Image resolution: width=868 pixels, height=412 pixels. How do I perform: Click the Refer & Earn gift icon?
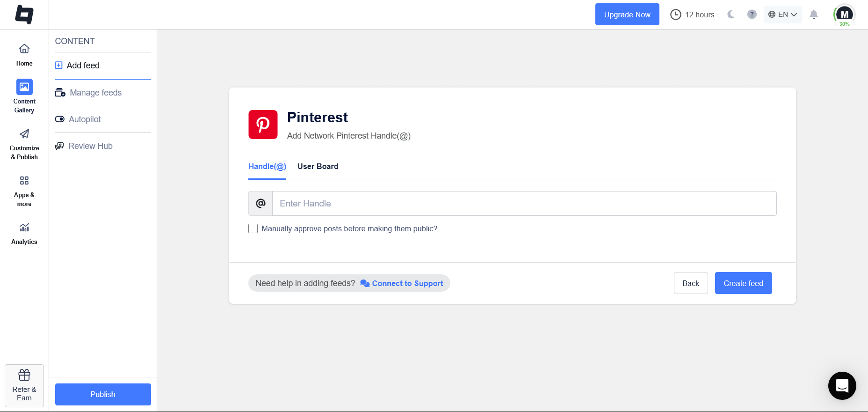pos(24,375)
